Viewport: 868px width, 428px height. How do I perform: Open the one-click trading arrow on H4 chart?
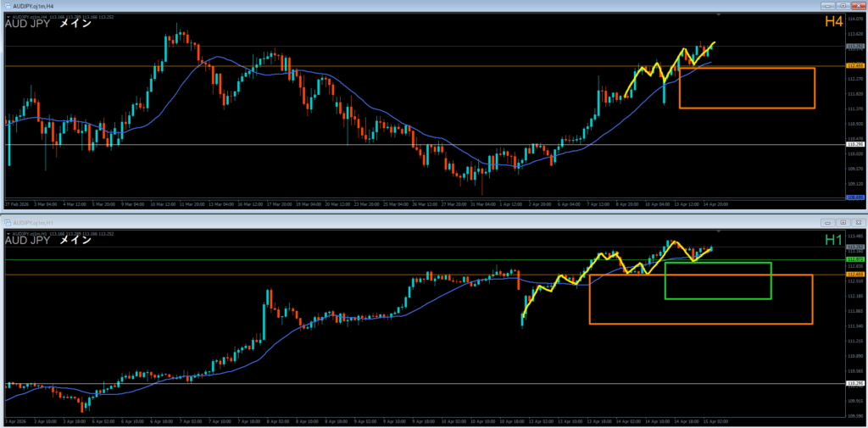pos(8,17)
